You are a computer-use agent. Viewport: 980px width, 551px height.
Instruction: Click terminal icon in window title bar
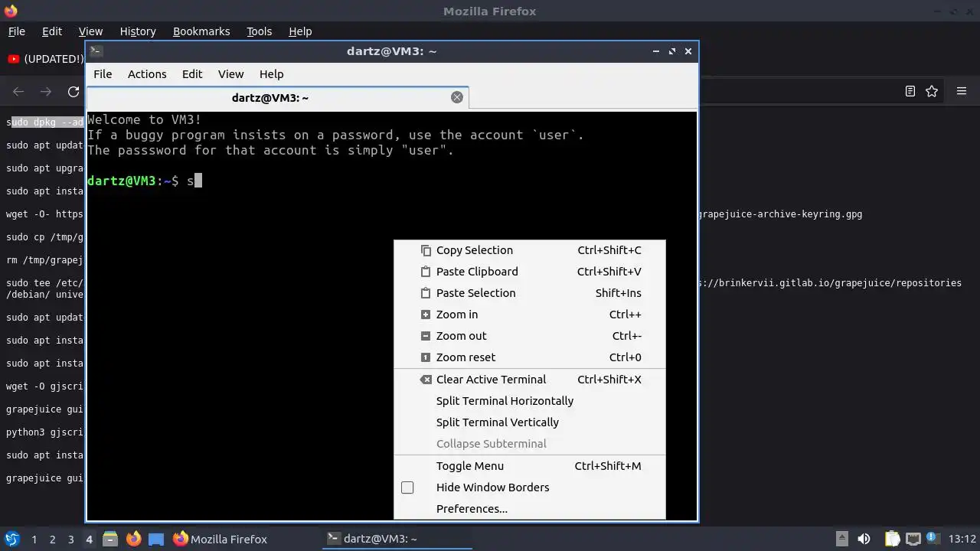point(96,51)
